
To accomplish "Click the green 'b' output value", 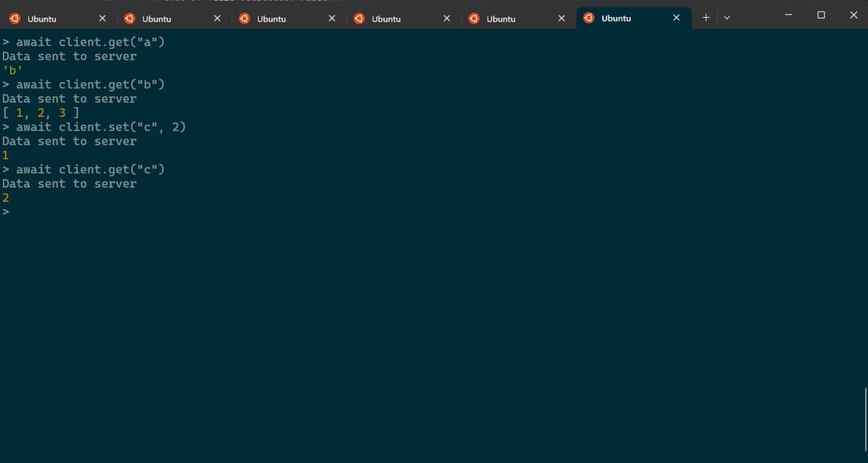I will (12, 70).
